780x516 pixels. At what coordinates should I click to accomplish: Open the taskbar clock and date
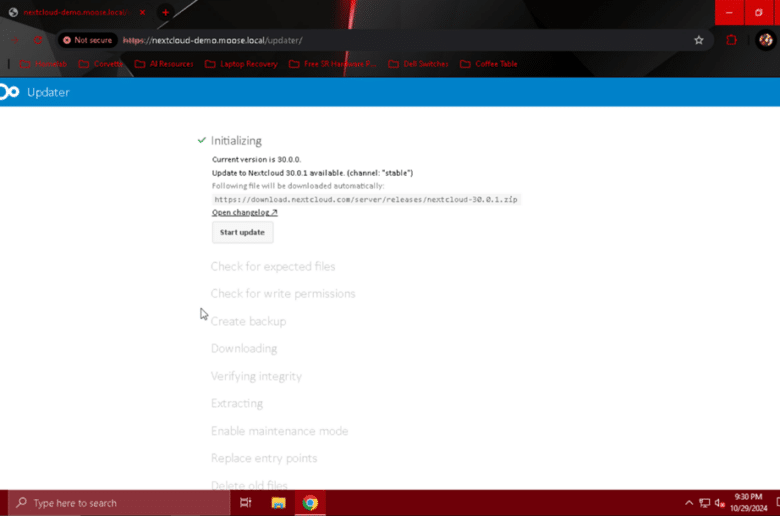click(749, 503)
